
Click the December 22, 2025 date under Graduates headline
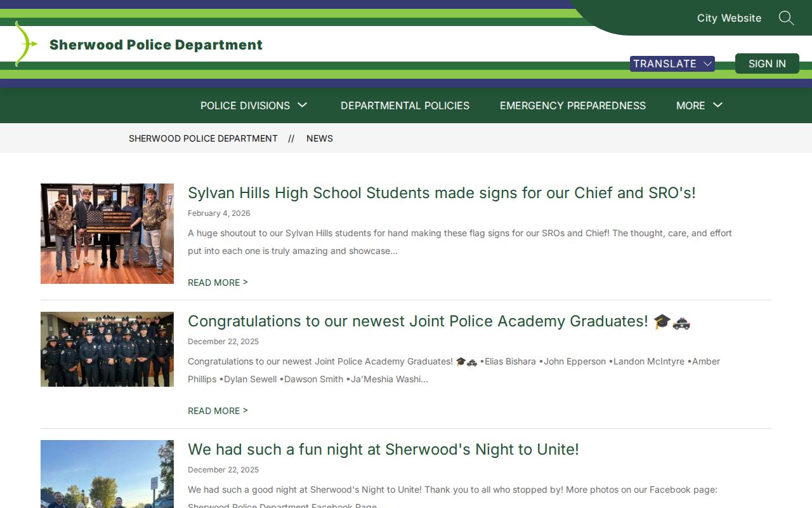tap(223, 342)
